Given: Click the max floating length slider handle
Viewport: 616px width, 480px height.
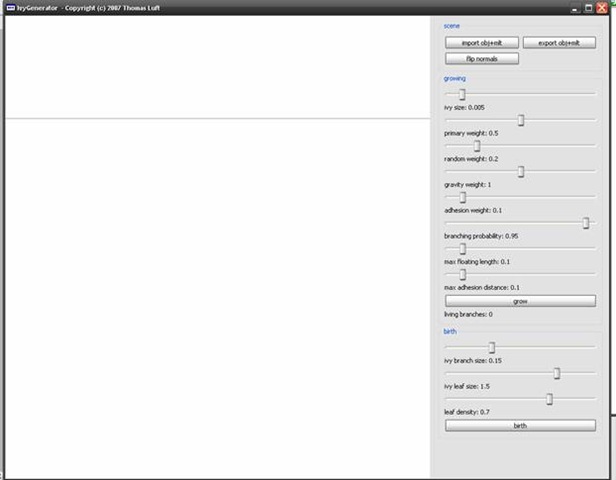Looking at the screenshot, I should (x=462, y=249).
